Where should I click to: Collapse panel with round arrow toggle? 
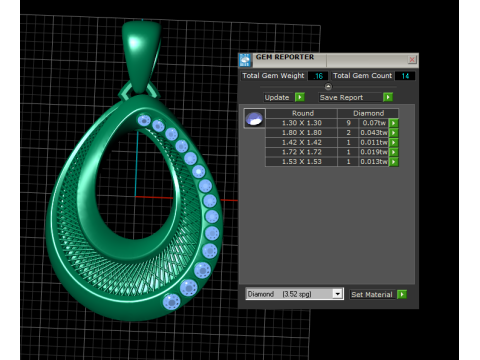[328, 87]
